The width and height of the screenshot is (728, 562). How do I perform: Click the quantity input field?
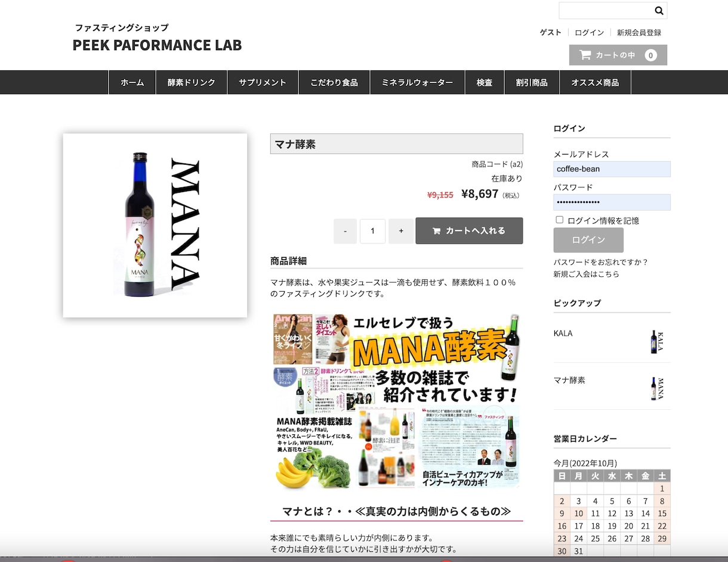[372, 231]
